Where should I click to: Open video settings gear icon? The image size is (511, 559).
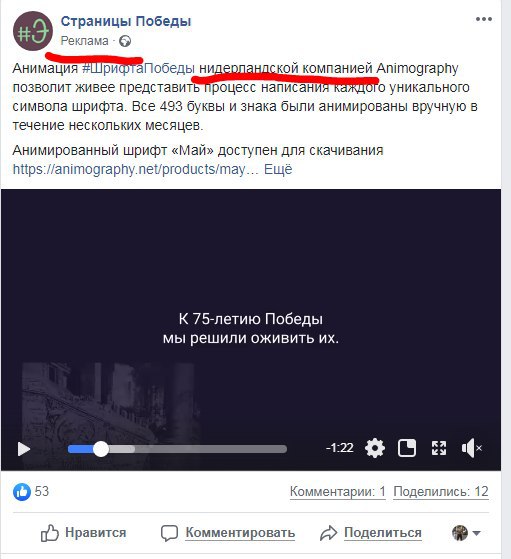point(375,448)
